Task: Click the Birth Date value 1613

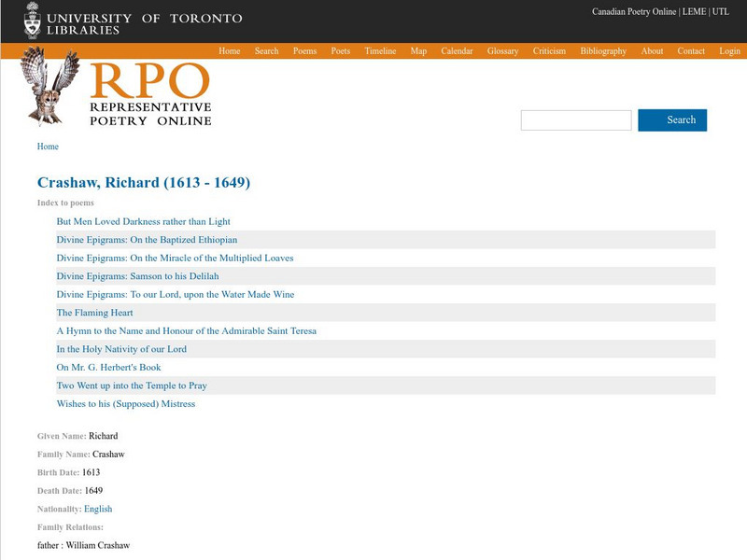Action: tap(91, 472)
